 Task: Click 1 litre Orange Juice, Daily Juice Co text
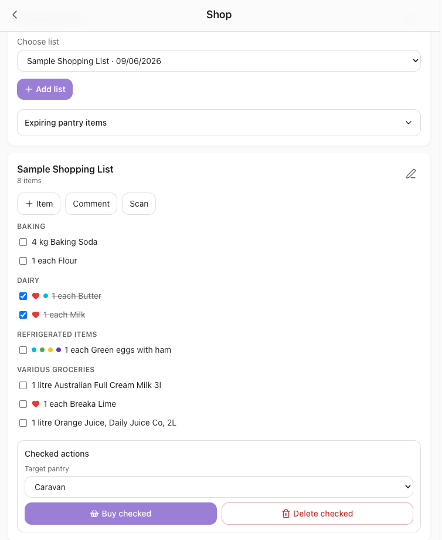click(x=104, y=423)
